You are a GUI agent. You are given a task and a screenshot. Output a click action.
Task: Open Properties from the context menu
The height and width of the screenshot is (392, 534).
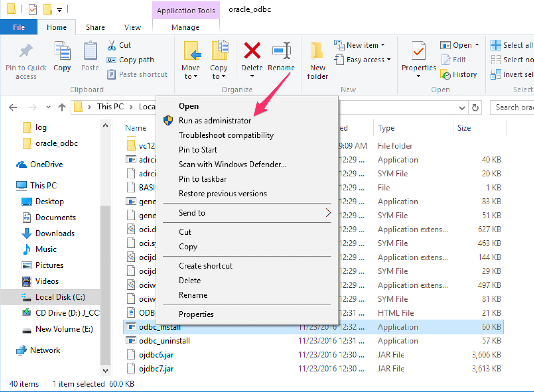pyautogui.click(x=196, y=314)
